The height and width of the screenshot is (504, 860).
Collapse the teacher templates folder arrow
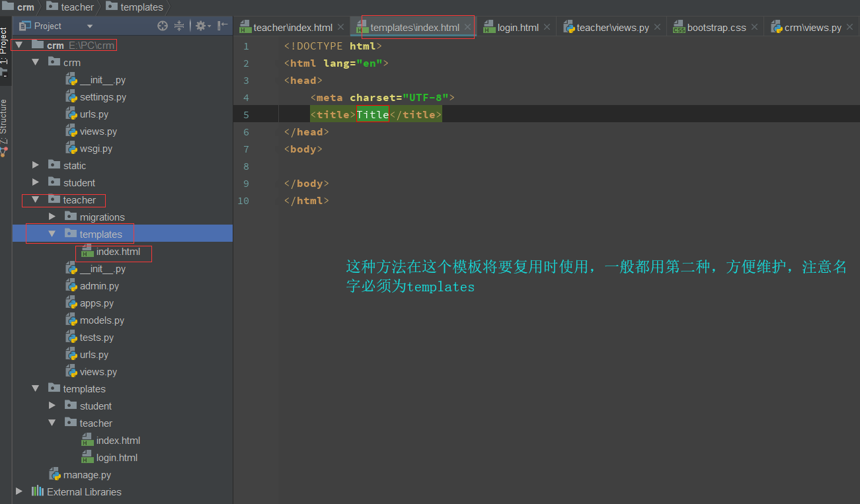(52, 234)
